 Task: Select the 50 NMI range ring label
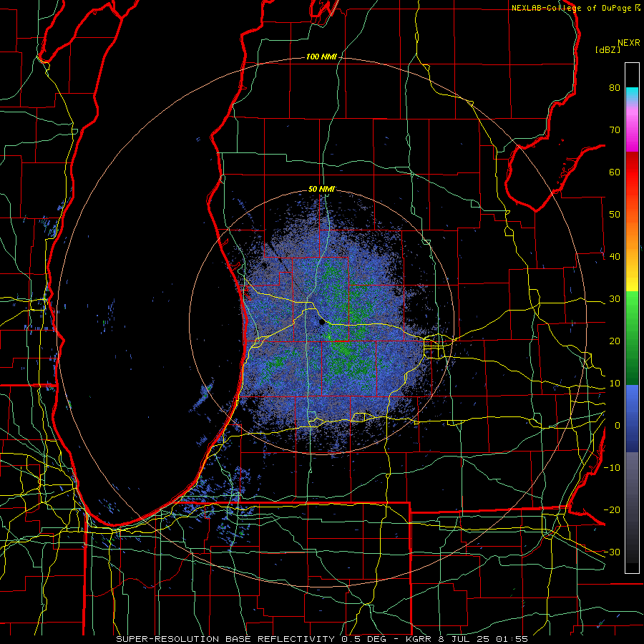(321, 189)
